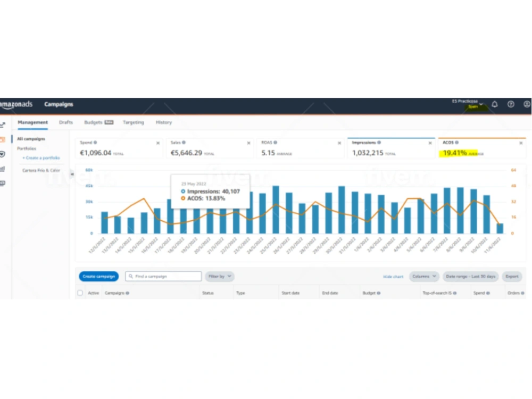The width and height of the screenshot is (532, 399).
Task: Sort by the Type column header
Action: tap(240, 293)
